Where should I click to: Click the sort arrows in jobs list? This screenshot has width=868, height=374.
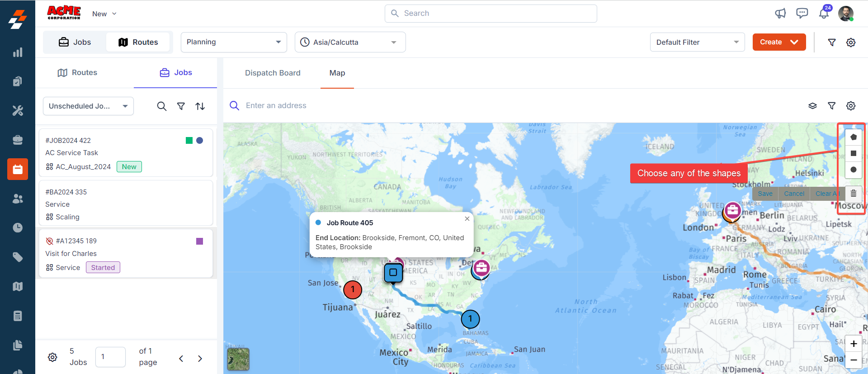(200, 106)
